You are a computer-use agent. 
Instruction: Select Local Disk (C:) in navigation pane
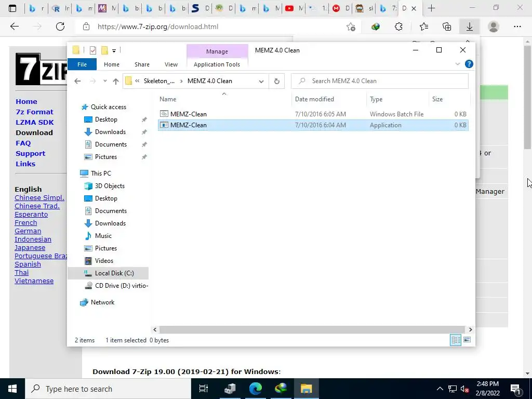coord(114,273)
